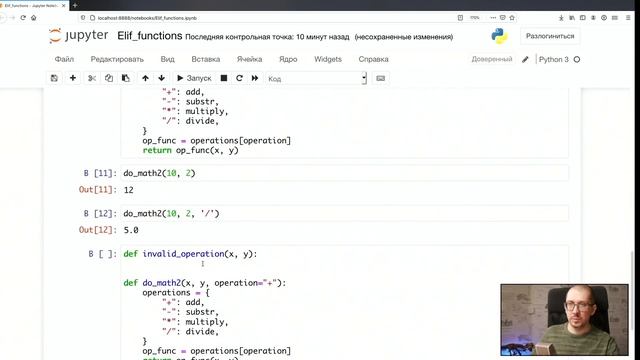
Task: Open the Справка menu
Action: 373,59
